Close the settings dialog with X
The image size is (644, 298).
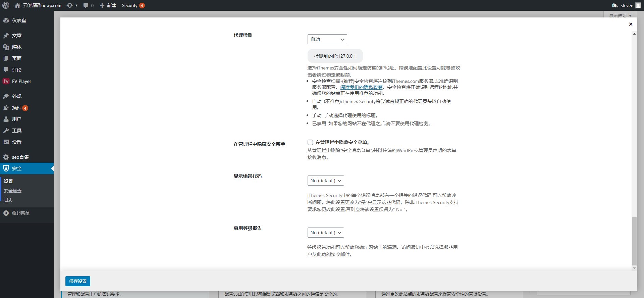click(x=631, y=24)
